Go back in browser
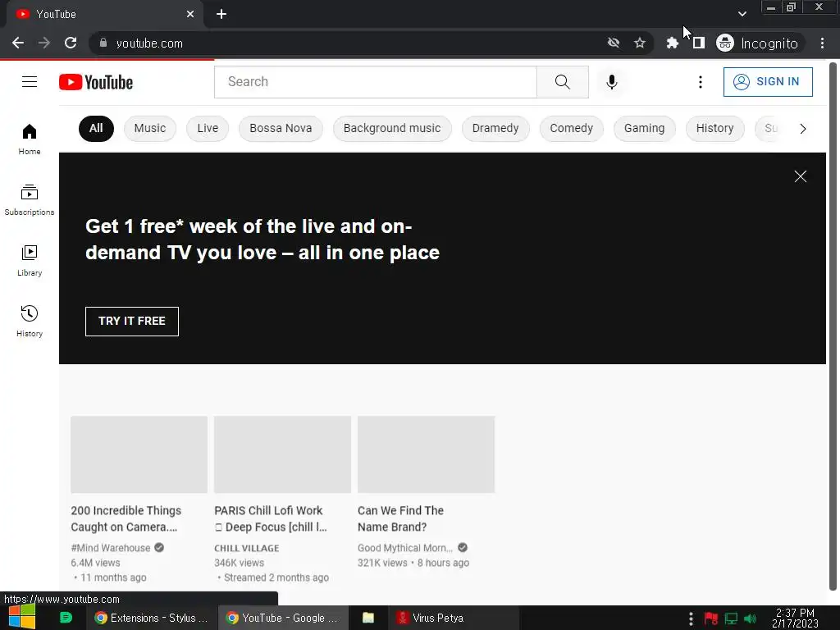This screenshot has width=840, height=630. [18, 43]
